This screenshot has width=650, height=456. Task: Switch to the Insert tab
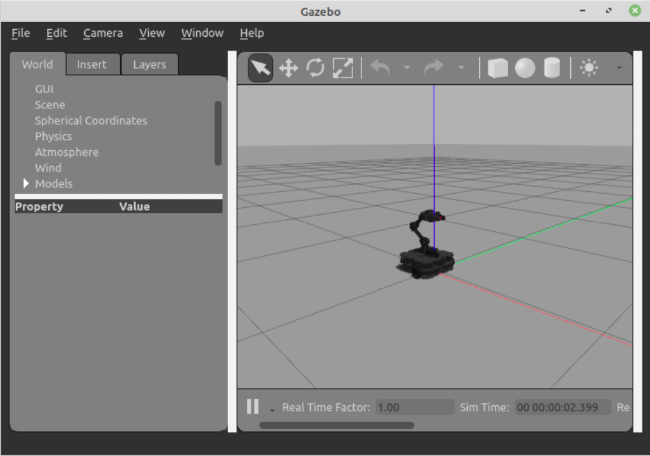92,64
